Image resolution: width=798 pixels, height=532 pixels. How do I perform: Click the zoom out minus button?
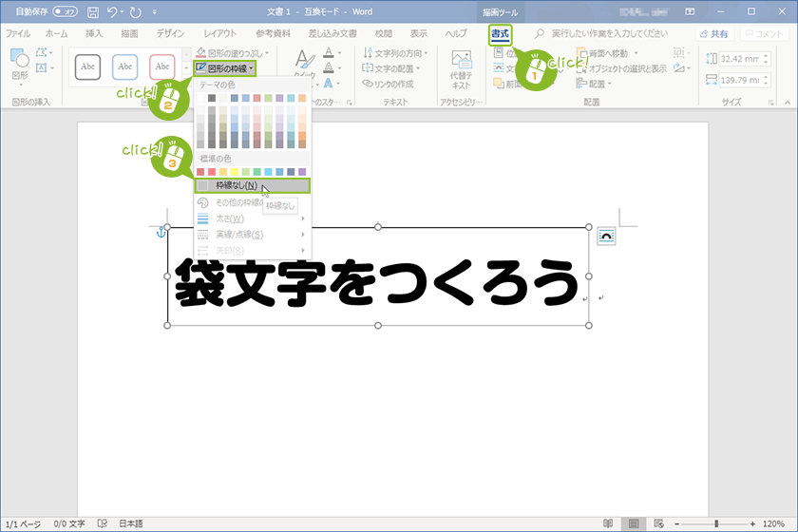676,523
